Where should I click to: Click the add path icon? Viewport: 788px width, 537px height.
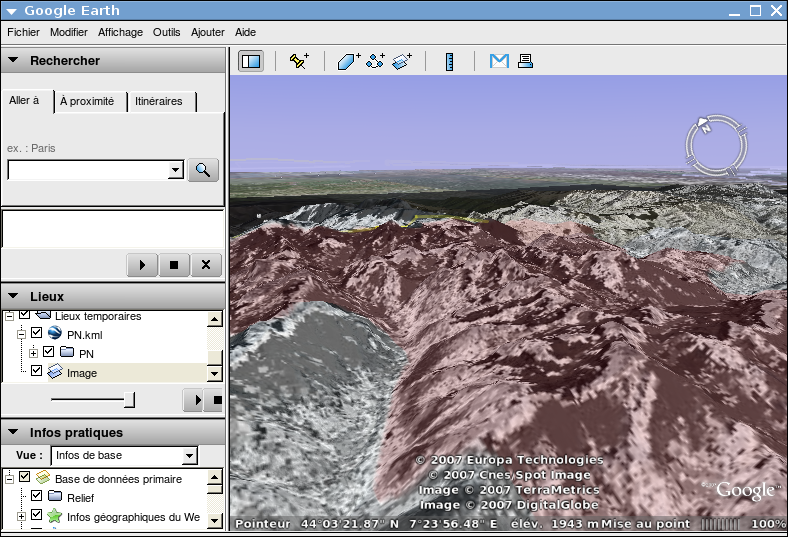point(376,61)
